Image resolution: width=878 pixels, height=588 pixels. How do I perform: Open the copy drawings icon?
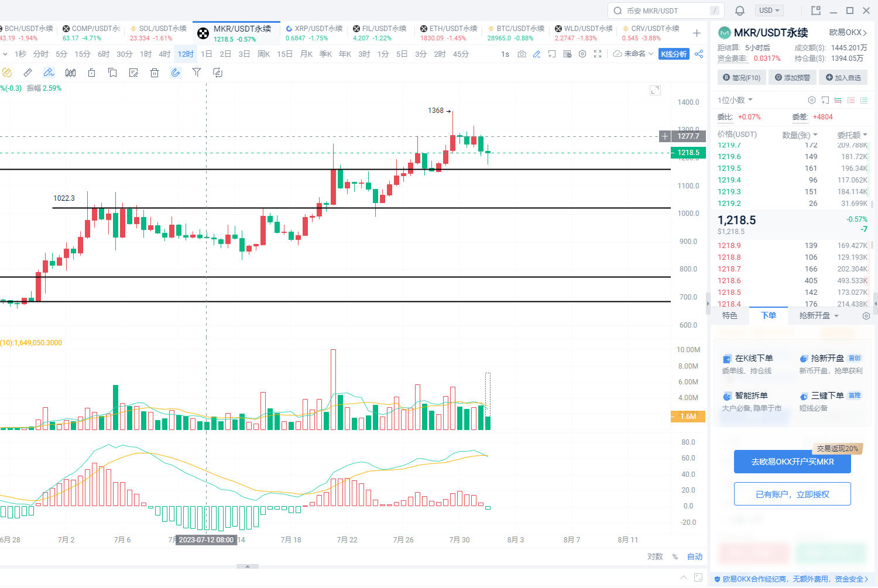(x=112, y=73)
